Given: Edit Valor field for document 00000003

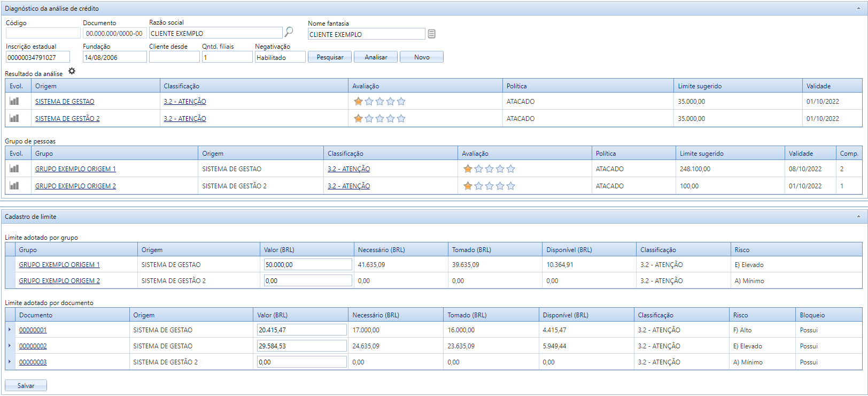Looking at the screenshot, I should (x=302, y=362).
